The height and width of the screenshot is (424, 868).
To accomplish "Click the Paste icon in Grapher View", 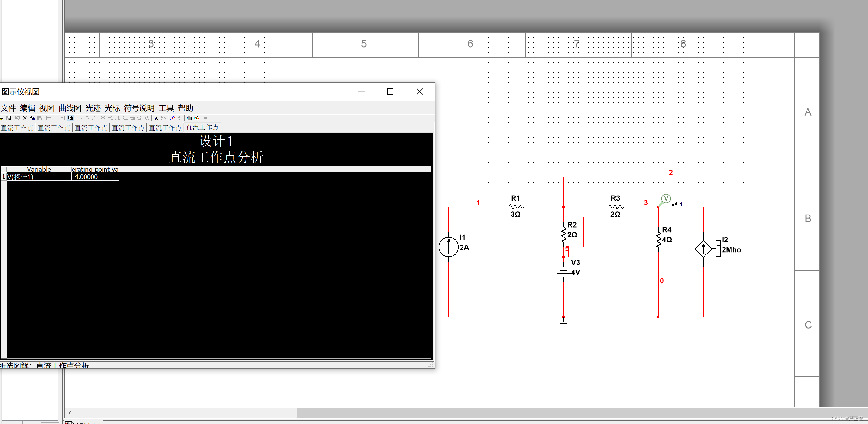I will [x=39, y=118].
